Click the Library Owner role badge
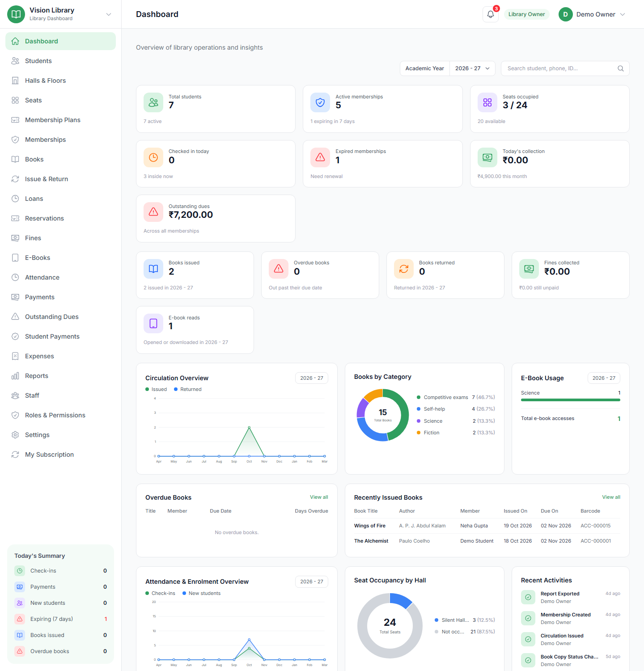The width and height of the screenshot is (644, 671). tap(526, 14)
